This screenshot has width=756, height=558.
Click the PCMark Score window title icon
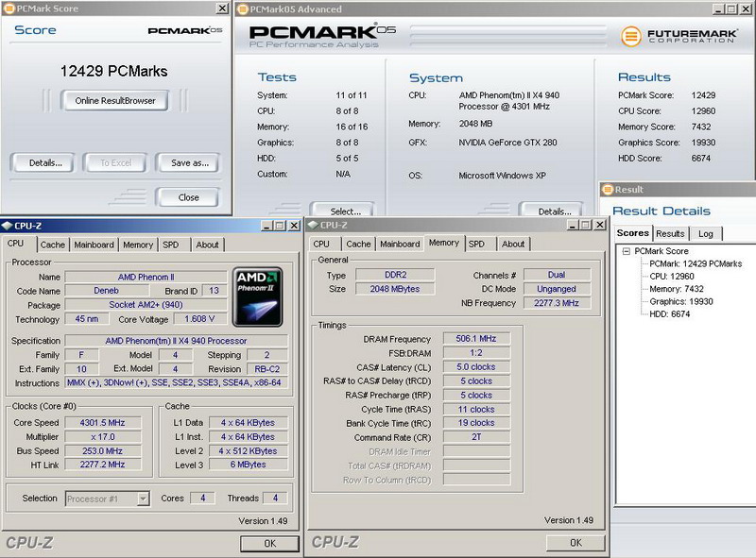tap(9, 8)
